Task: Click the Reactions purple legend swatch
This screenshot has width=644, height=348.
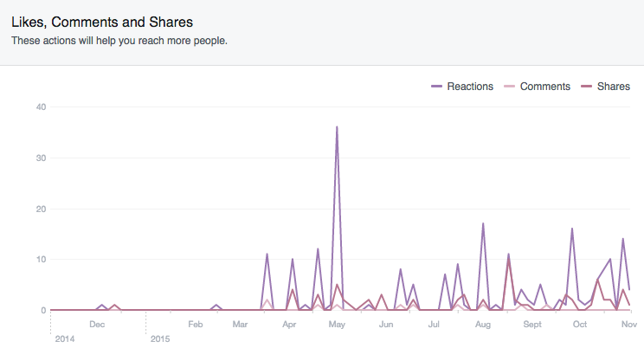Action: pos(436,87)
